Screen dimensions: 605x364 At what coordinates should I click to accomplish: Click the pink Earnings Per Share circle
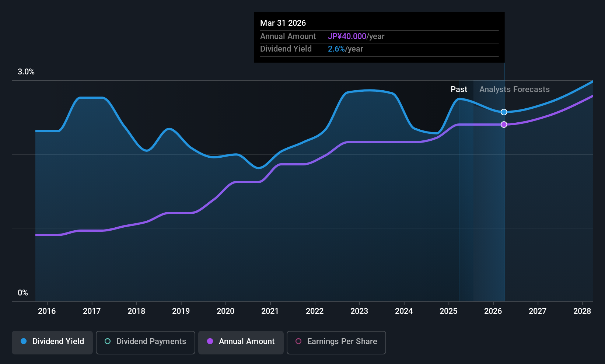point(298,341)
